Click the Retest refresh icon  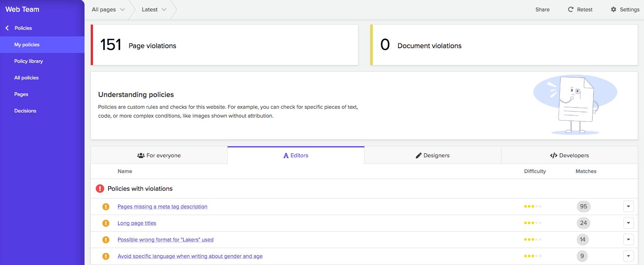click(570, 10)
